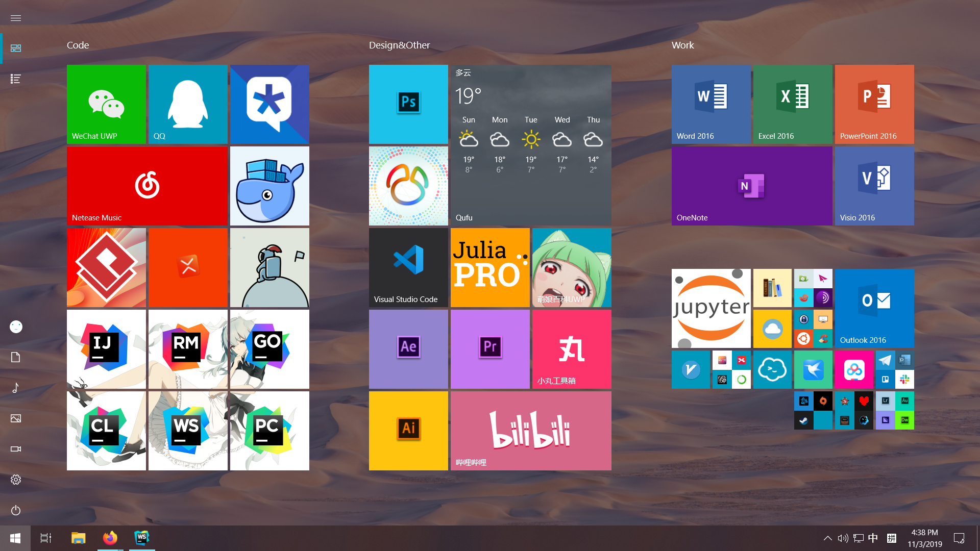Open Visio 2016 tile
This screenshot has width=980, height=551.
874,186
